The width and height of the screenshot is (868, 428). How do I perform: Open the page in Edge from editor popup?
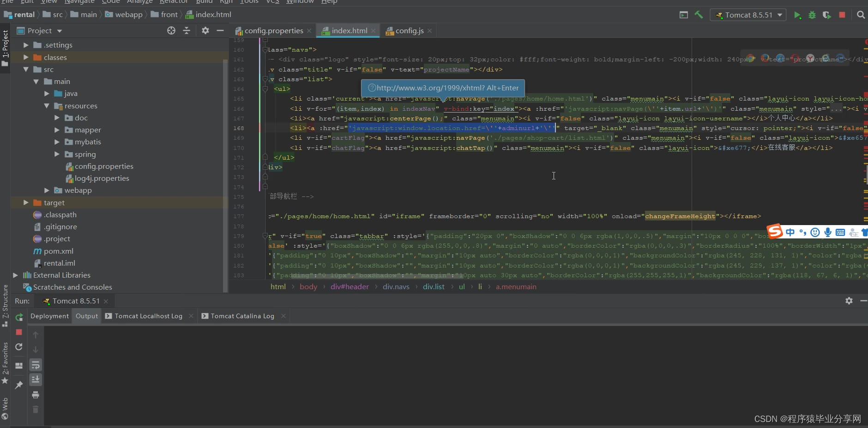point(840,59)
